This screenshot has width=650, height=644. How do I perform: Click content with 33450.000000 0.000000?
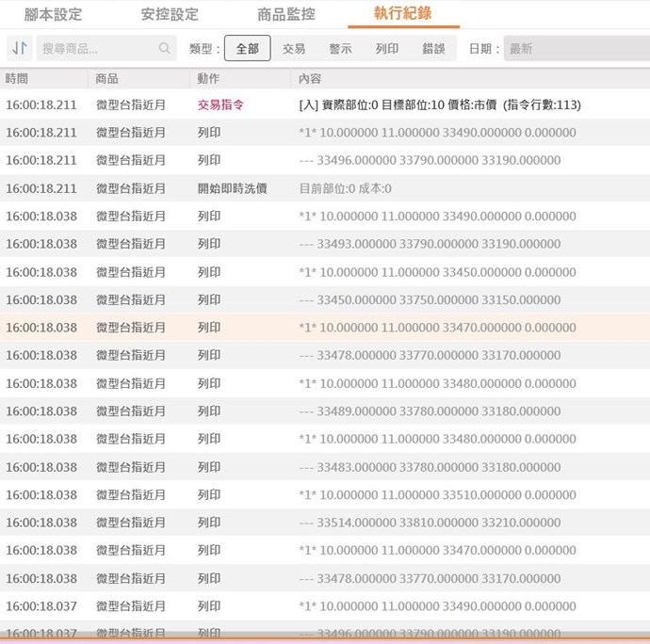click(437, 272)
